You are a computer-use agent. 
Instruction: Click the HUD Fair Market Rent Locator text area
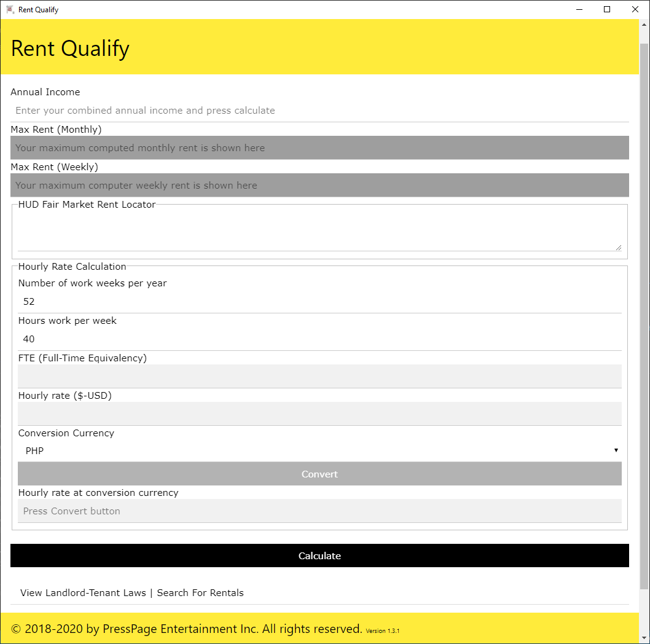point(319,230)
